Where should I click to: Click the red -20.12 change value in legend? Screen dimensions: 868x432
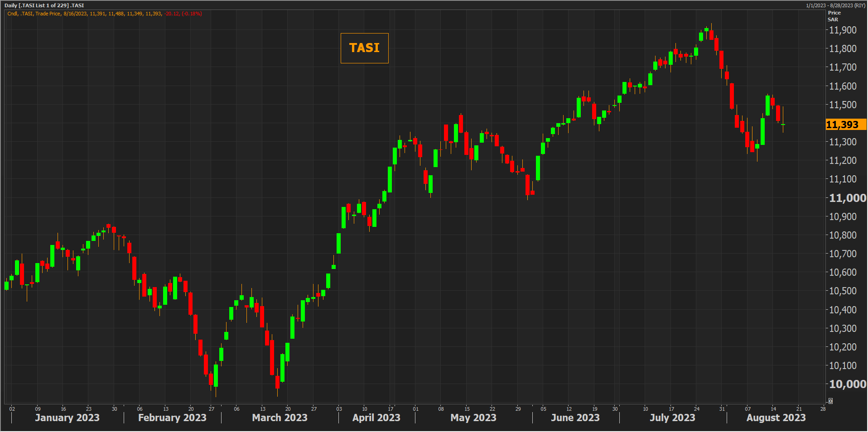(172, 14)
